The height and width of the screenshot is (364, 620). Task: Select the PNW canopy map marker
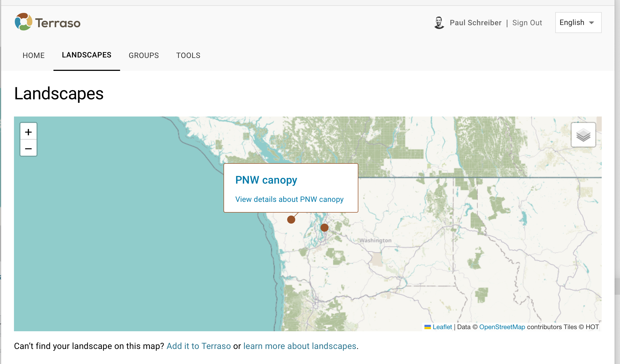click(x=291, y=219)
